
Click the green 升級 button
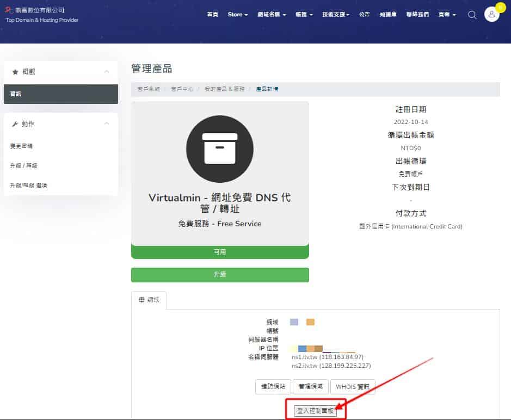tap(220, 275)
